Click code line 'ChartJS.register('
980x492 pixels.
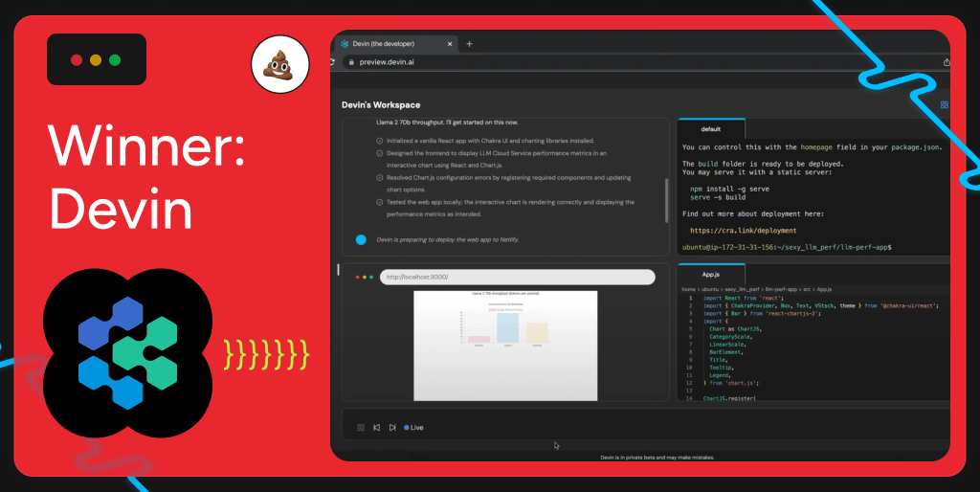click(729, 398)
